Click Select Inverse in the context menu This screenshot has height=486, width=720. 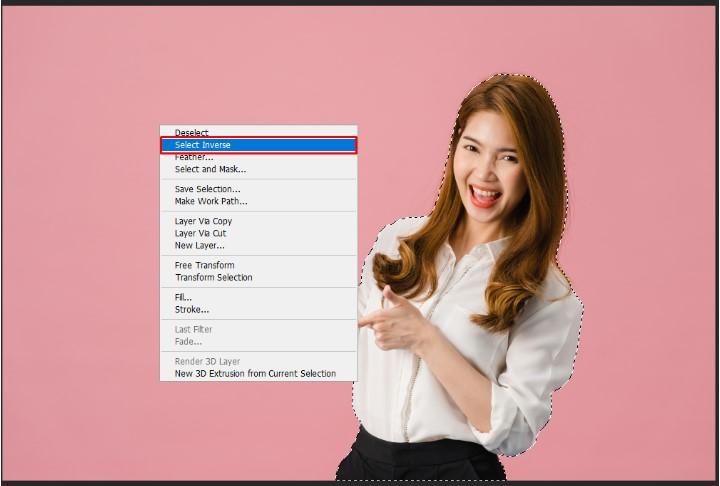point(258,145)
